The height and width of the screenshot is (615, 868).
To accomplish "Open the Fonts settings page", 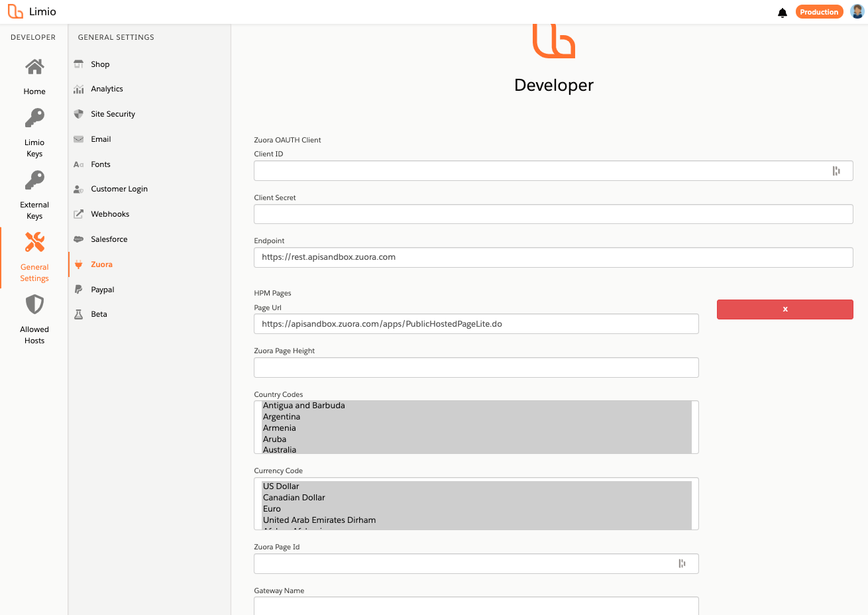I will [101, 164].
